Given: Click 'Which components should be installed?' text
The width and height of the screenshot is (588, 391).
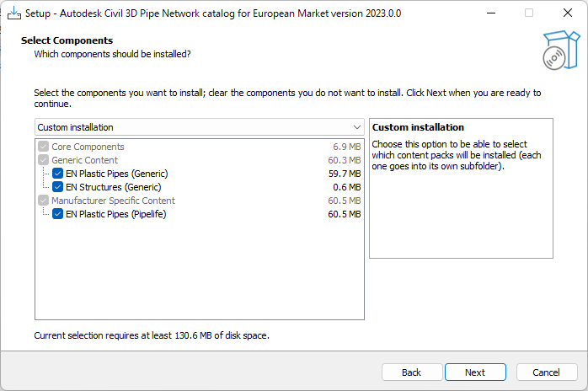Looking at the screenshot, I should pos(112,55).
